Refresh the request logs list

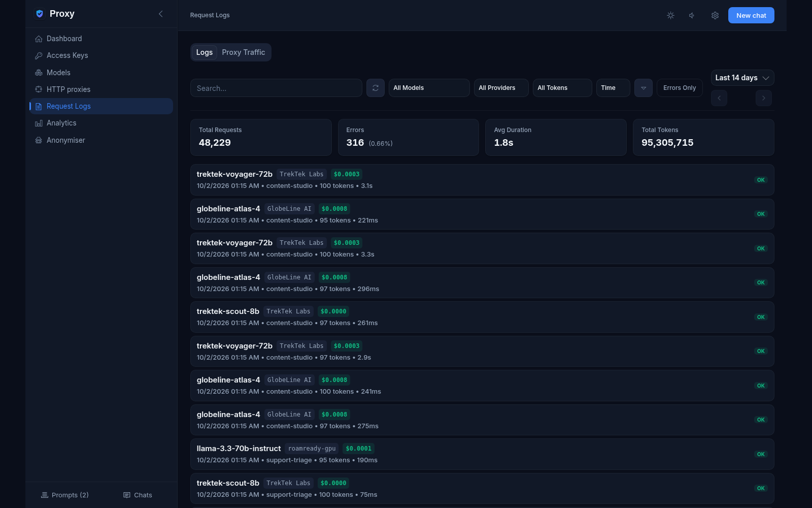pos(376,88)
